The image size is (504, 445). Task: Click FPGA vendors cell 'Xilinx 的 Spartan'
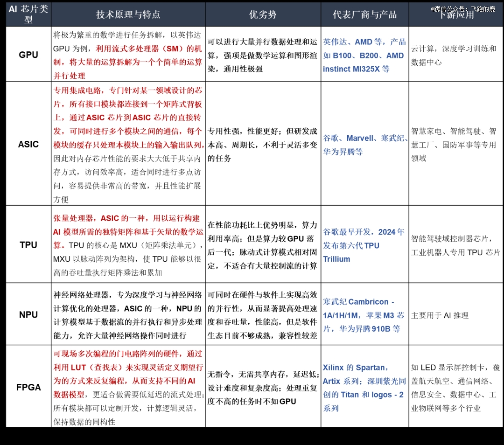365,387
